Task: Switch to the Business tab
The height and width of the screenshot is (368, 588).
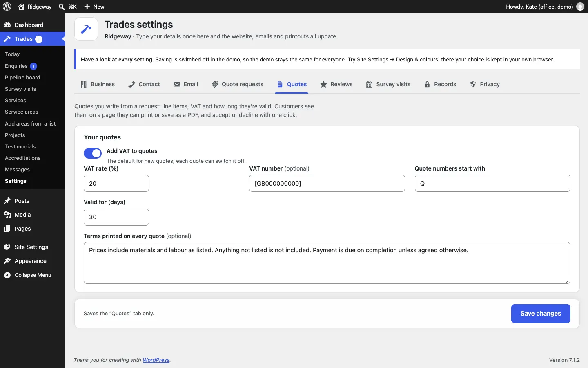Action: pyautogui.click(x=98, y=84)
